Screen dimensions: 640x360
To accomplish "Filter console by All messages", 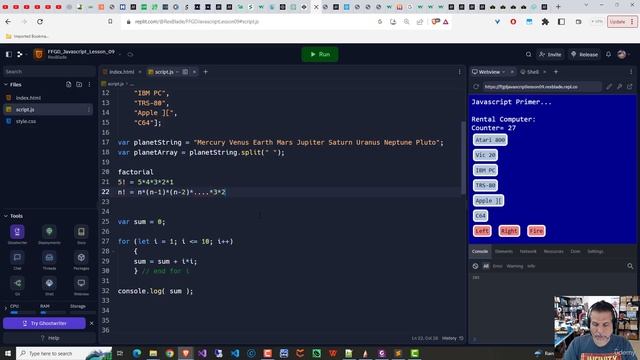I will 486,266.
